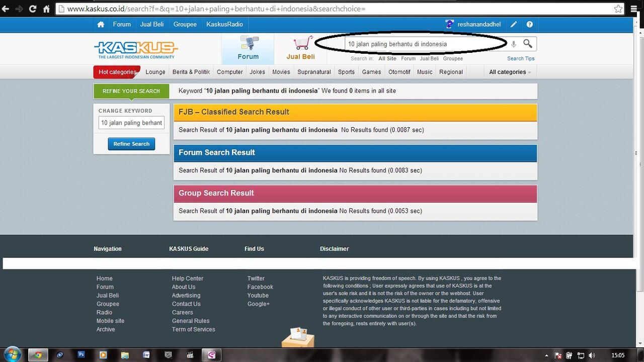The image size is (644, 362).
Task: Bookmark this page with the star icon
Action: [618, 9]
